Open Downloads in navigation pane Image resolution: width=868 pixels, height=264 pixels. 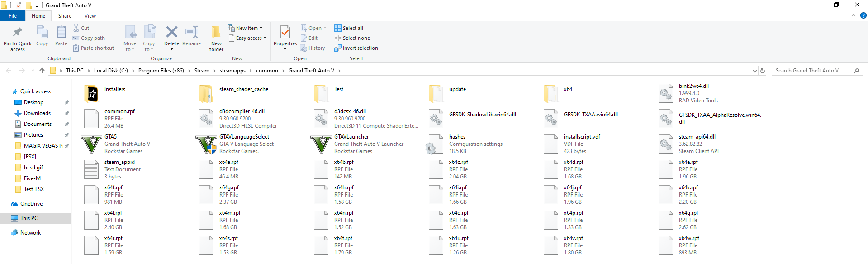[x=37, y=113]
